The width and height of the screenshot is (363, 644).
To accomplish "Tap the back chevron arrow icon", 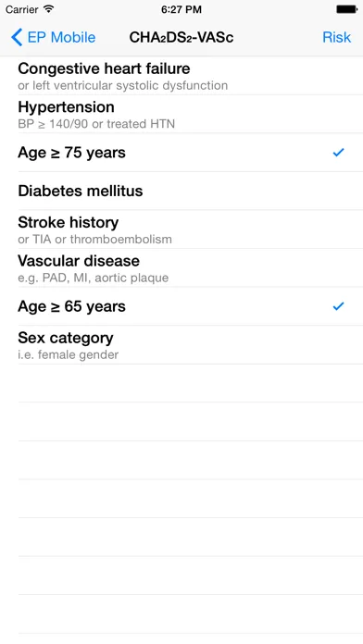I will pos(17,37).
